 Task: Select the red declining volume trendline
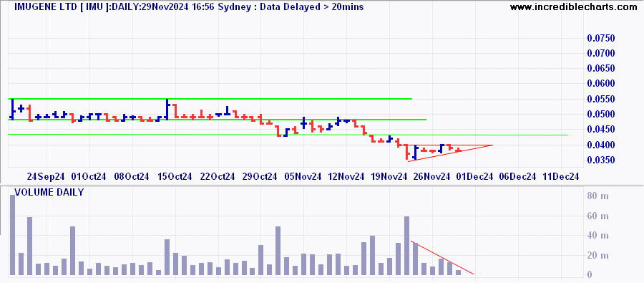(x=442, y=257)
